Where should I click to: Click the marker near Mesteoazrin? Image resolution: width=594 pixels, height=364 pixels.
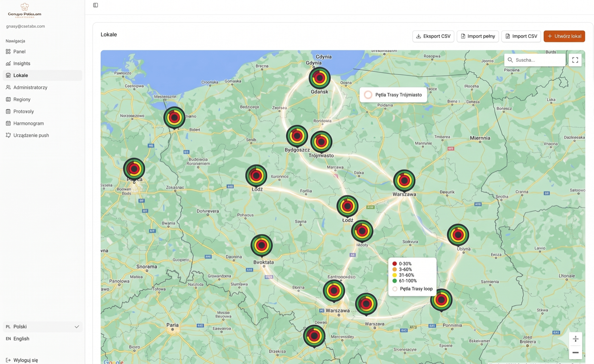click(x=174, y=118)
